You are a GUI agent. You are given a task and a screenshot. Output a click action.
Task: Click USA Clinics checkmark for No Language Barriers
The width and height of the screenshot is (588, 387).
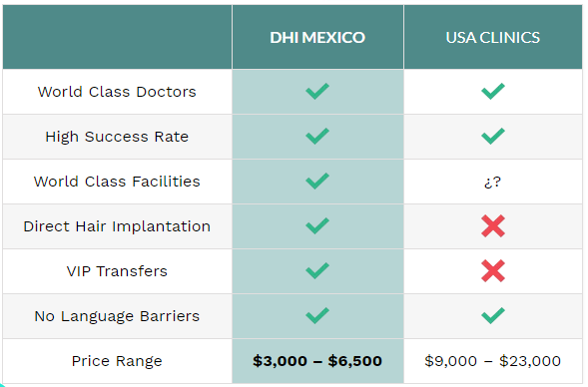click(x=493, y=316)
